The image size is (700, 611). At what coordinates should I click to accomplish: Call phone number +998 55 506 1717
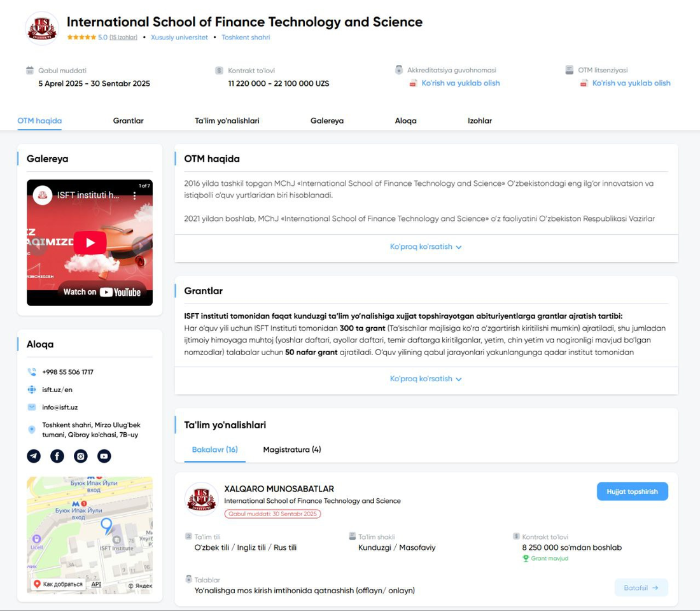tap(68, 372)
